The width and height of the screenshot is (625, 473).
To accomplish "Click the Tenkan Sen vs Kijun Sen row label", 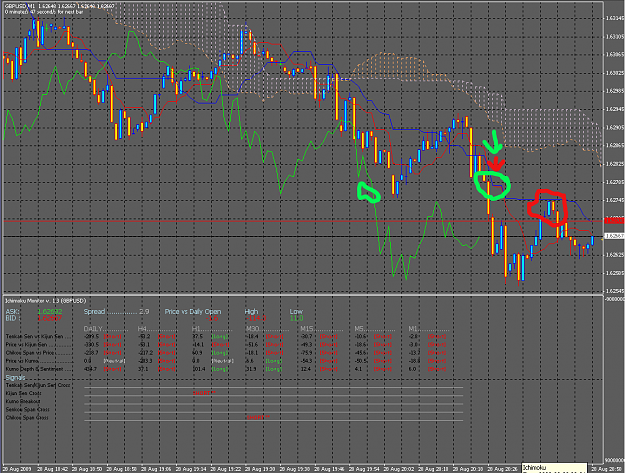I will tap(34, 336).
